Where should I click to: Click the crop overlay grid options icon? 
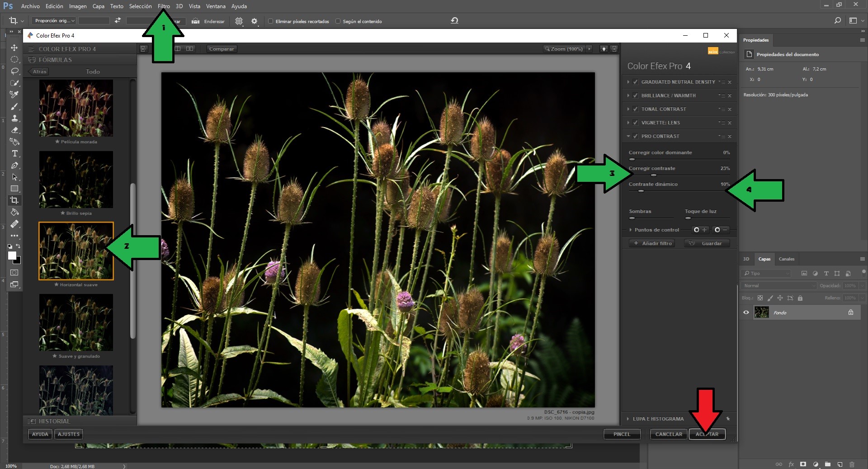click(x=239, y=21)
